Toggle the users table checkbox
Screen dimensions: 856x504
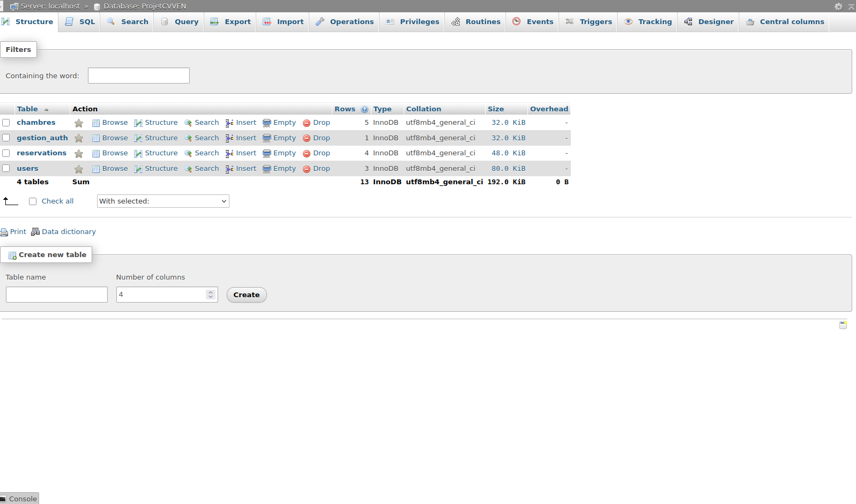pos(6,168)
